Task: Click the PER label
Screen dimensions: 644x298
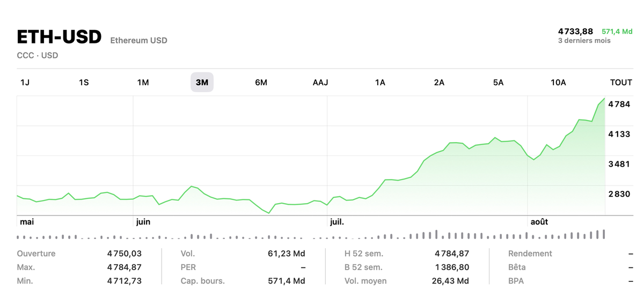Action: click(x=188, y=267)
